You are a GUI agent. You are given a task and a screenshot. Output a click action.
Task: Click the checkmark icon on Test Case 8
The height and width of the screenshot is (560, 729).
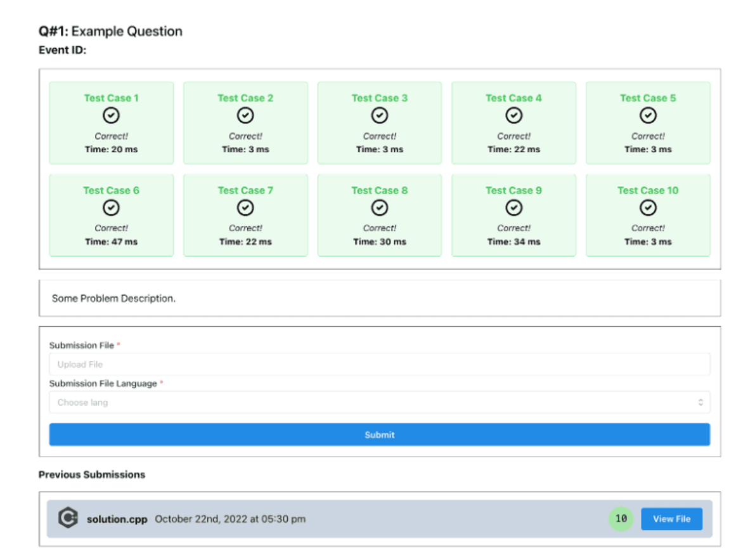[x=379, y=207]
